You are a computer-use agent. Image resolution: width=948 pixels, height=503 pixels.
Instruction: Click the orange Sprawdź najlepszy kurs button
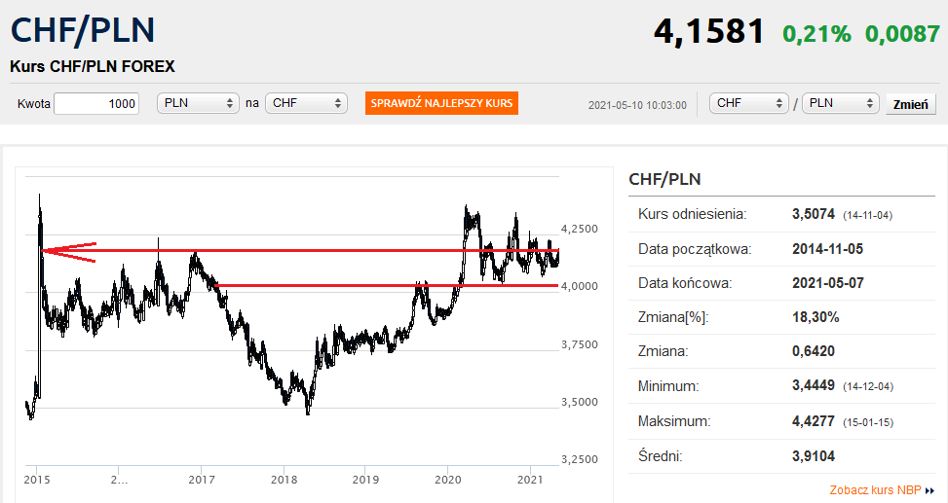(441, 104)
